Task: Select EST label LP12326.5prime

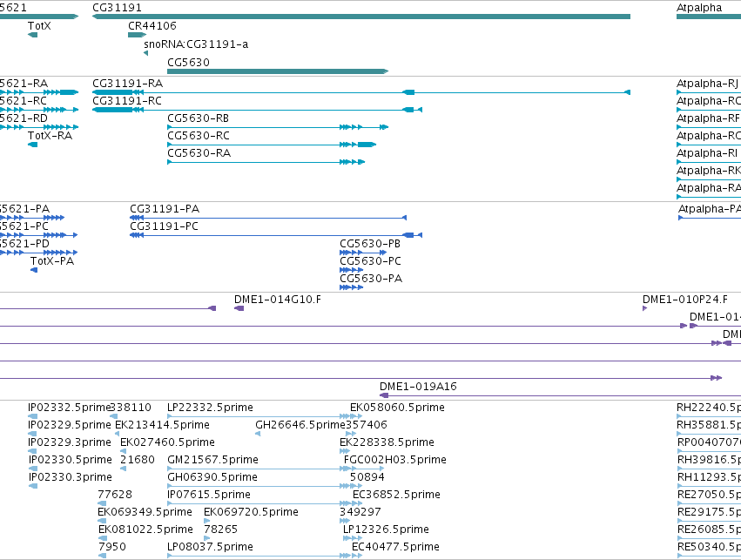Action: click(x=386, y=530)
